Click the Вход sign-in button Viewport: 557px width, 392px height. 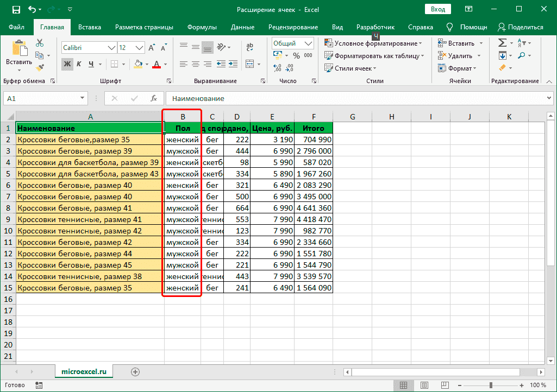click(437, 9)
